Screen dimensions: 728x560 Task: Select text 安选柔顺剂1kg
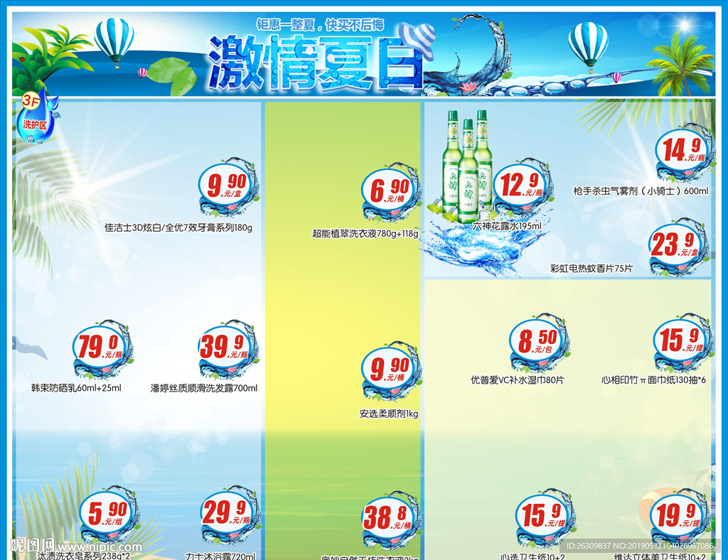click(389, 414)
